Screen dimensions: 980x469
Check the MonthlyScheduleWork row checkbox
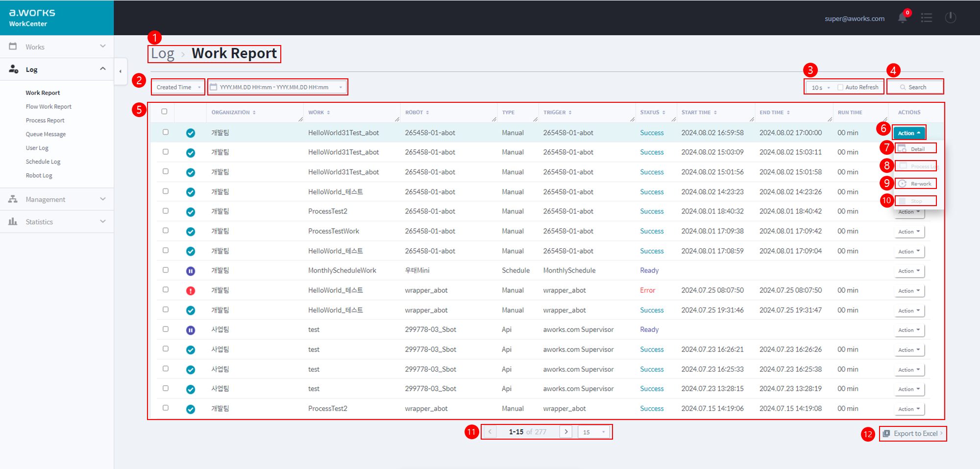pyautogui.click(x=166, y=270)
